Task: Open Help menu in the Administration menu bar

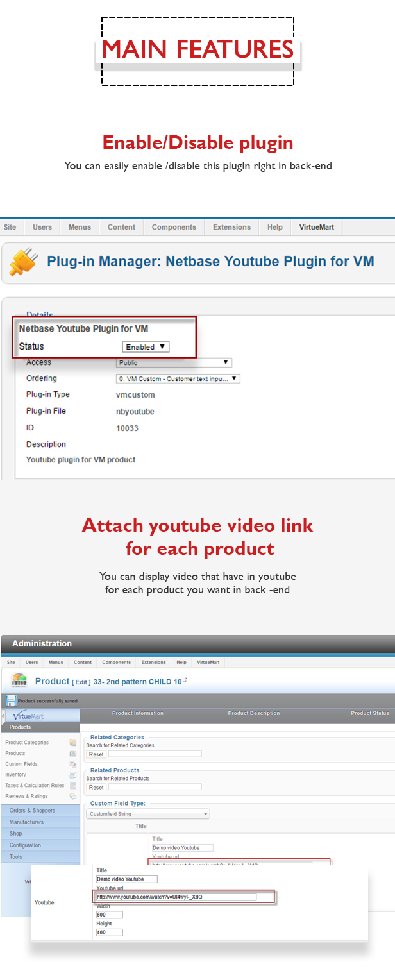Action: (x=181, y=662)
